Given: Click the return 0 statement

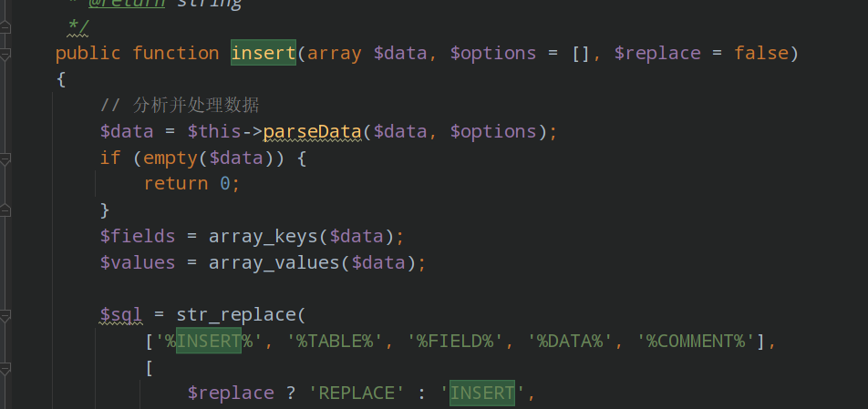Looking at the screenshot, I should [x=191, y=184].
